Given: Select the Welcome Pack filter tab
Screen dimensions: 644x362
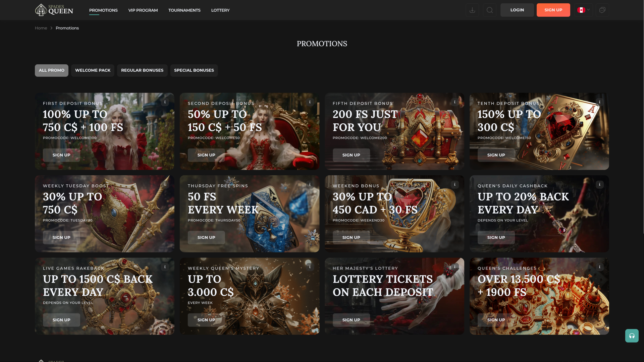Looking at the screenshot, I should tap(93, 70).
